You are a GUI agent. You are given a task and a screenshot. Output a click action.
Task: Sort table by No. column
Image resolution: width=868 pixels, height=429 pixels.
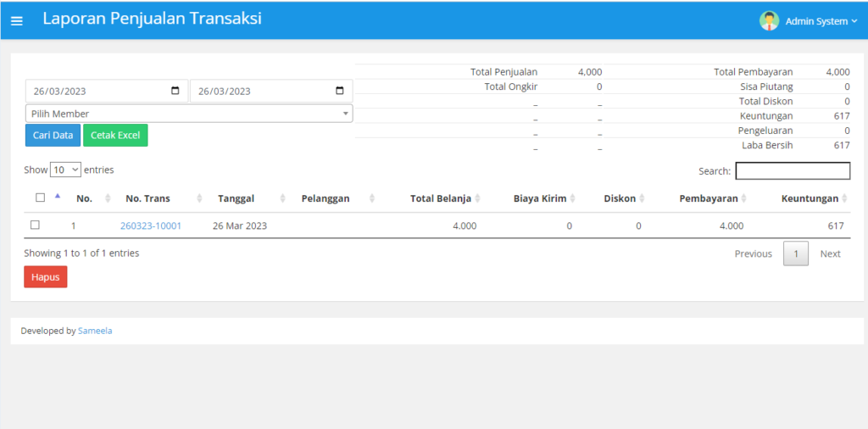[x=85, y=198]
